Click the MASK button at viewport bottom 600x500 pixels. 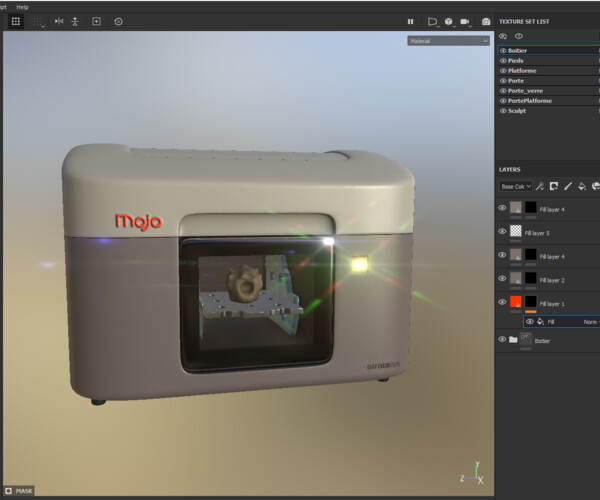tap(19, 491)
